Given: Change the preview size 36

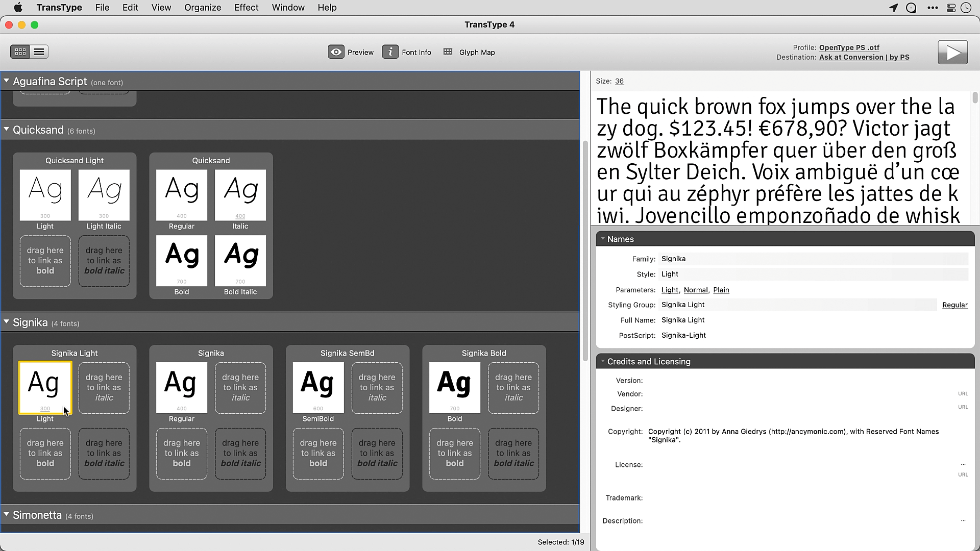Looking at the screenshot, I should point(619,81).
